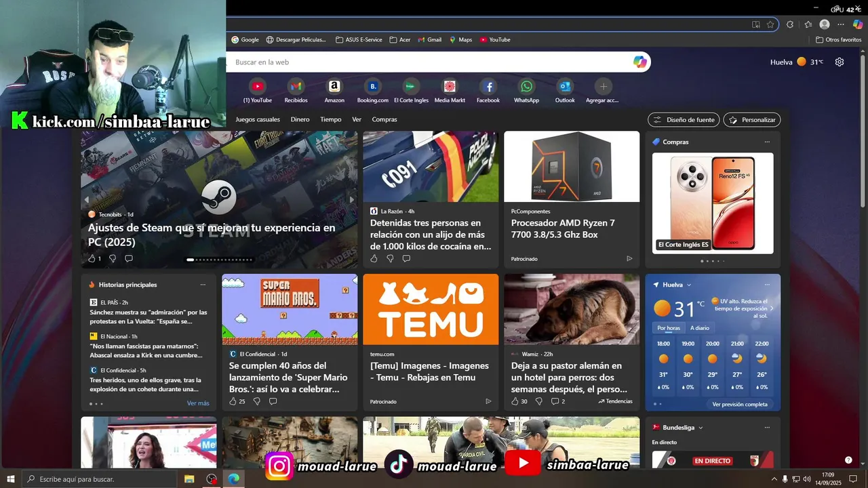Screen dimensions: 868x488
Task: Select the Juegos casuales feed tab
Action: pos(258,119)
